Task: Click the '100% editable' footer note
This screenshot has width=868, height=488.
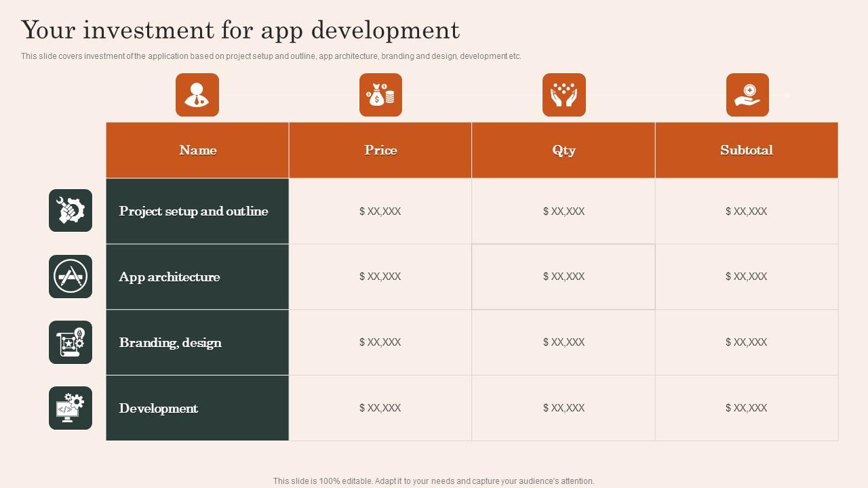Action: coord(434,481)
